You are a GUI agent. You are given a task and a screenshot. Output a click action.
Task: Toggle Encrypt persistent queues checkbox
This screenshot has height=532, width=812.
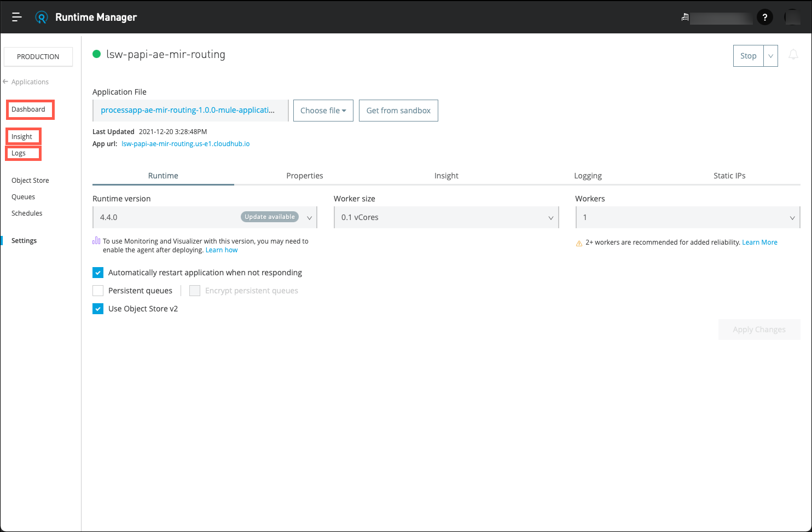pos(195,291)
